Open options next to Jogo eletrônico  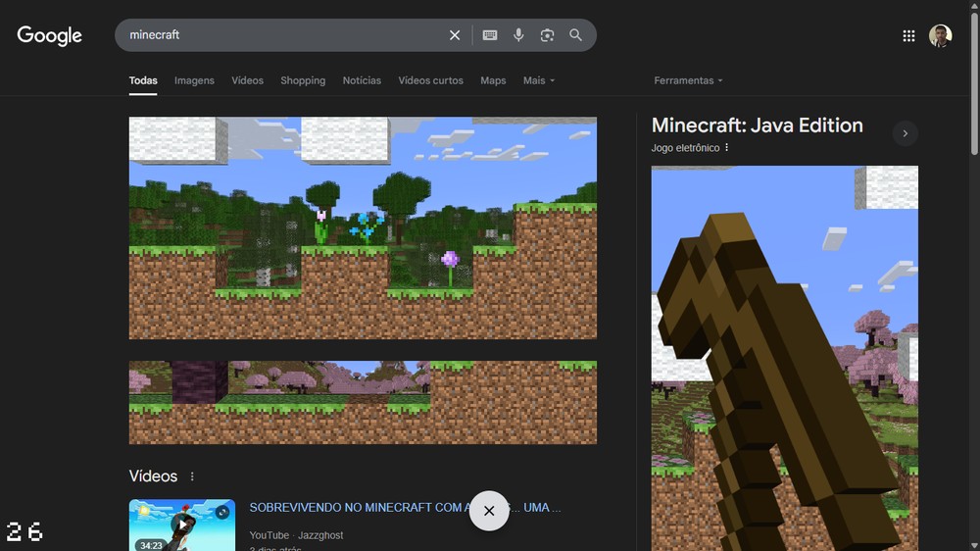pos(726,148)
